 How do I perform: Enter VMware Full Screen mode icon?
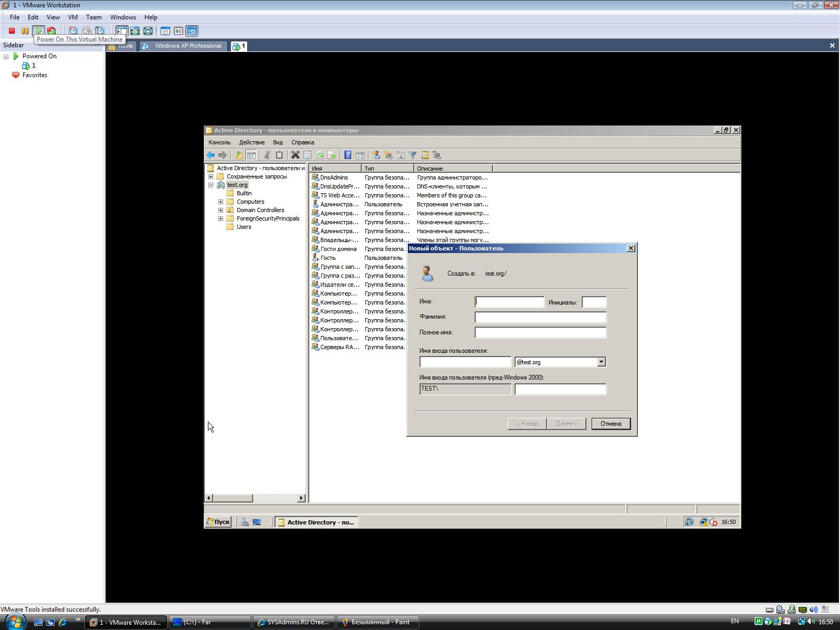coord(148,31)
